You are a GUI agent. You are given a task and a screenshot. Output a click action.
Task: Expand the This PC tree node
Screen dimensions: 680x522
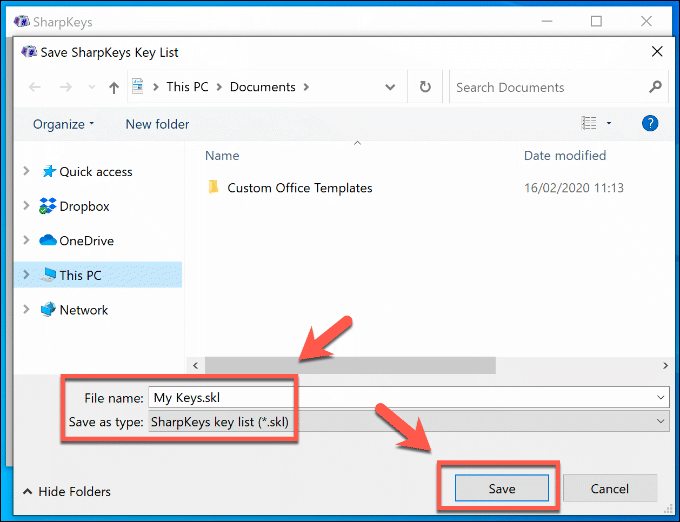pyautogui.click(x=27, y=275)
